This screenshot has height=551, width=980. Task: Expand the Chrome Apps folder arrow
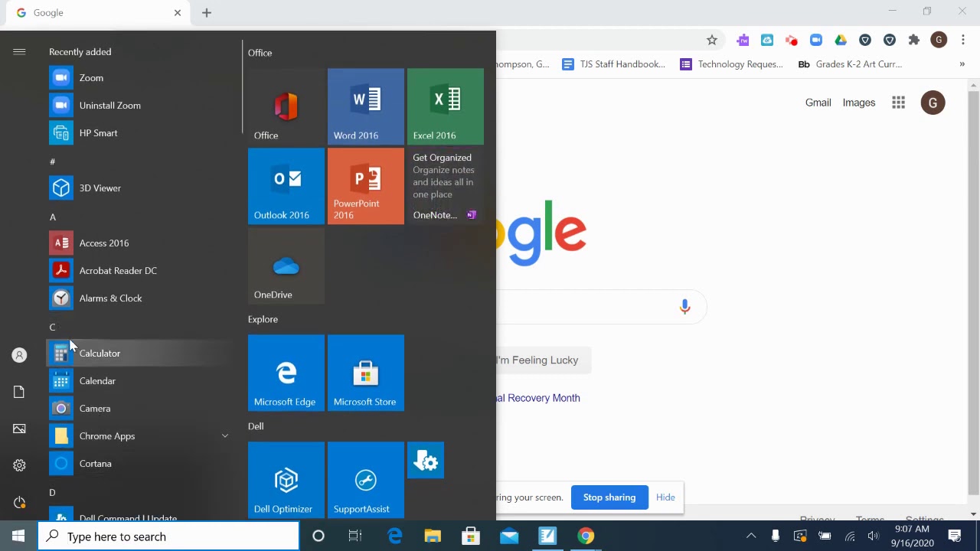[225, 436]
